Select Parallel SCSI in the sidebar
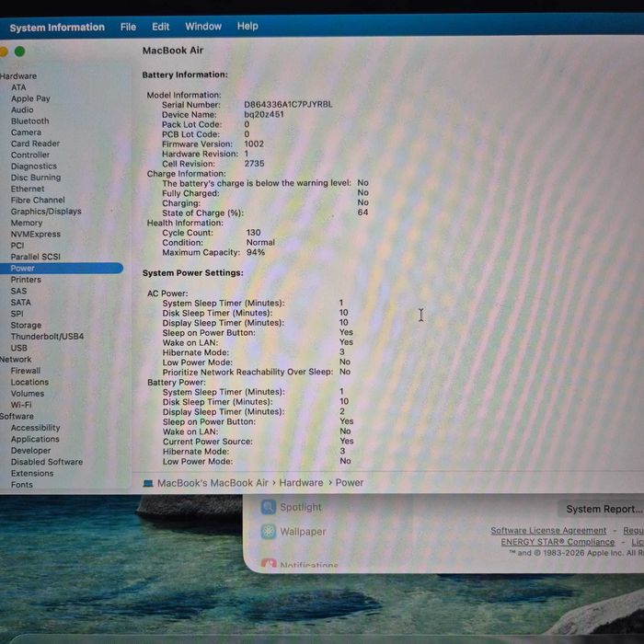The image size is (644, 644). pos(35,257)
